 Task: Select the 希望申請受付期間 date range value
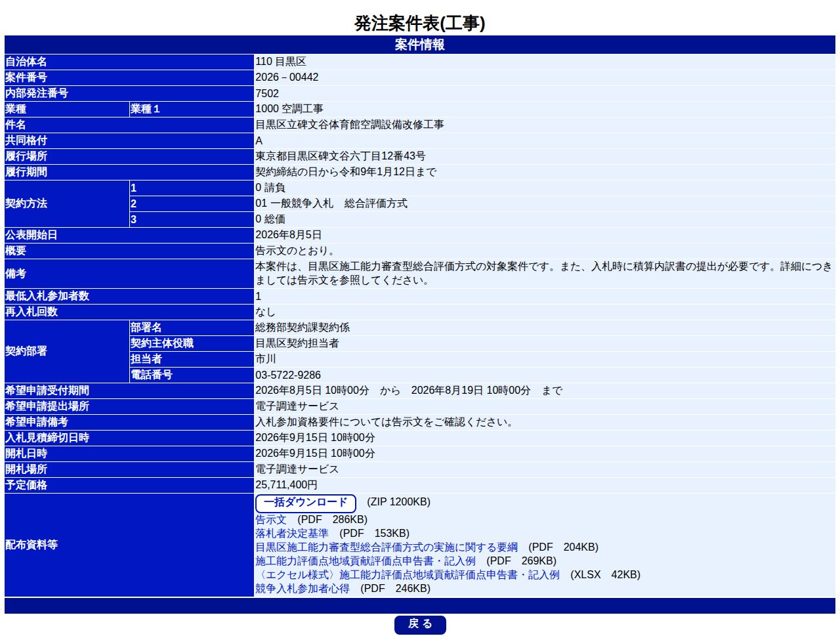(409, 391)
